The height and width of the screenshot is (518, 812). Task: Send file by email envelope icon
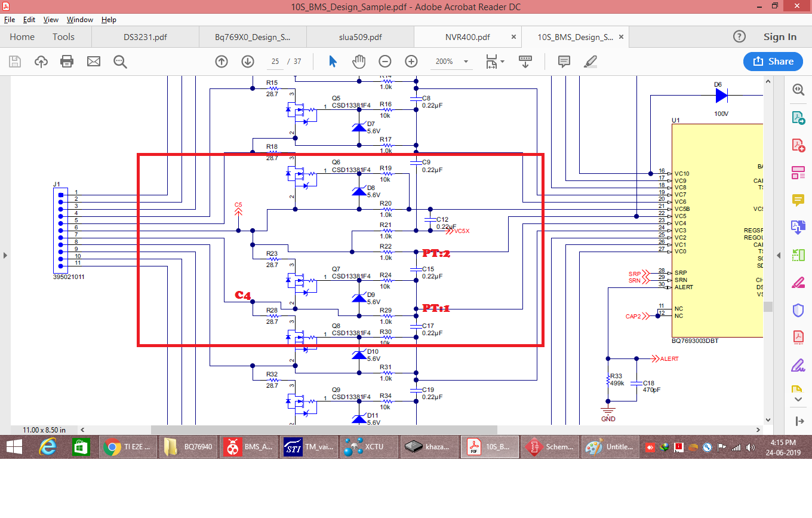click(x=94, y=61)
